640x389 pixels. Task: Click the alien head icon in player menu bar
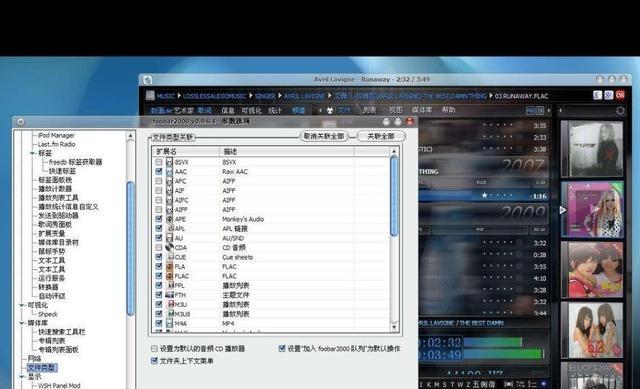coord(330,111)
